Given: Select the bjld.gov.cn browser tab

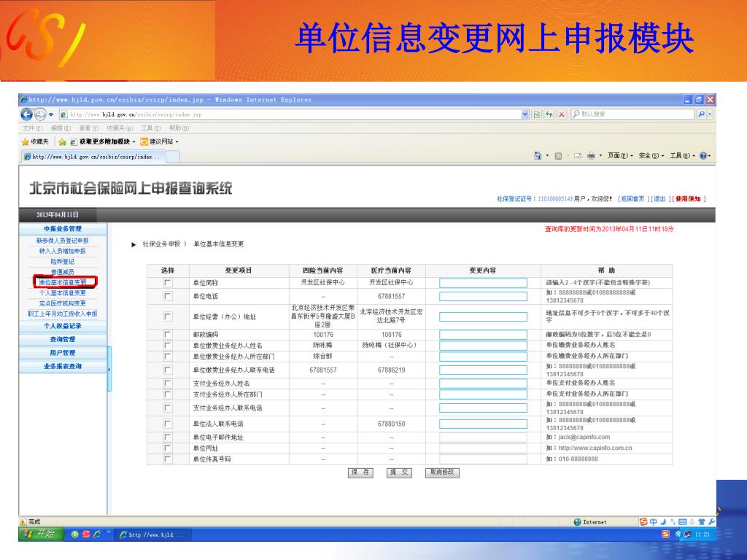Looking at the screenshot, I should (93, 157).
